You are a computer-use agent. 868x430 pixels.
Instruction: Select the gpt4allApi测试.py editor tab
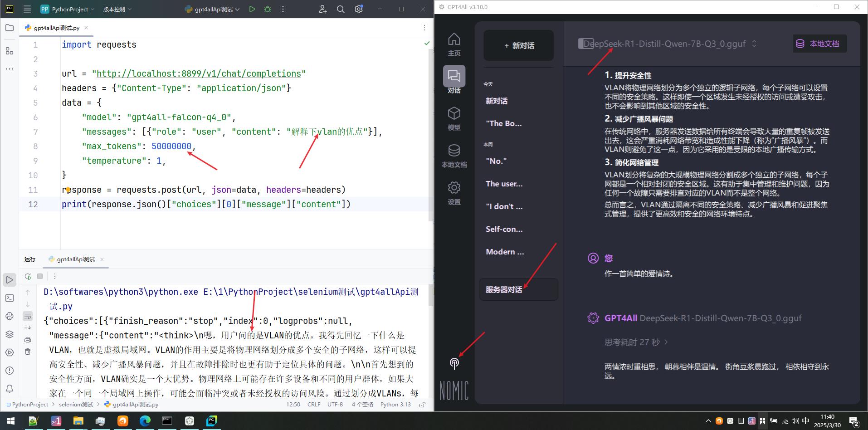click(x=56, y=28)
